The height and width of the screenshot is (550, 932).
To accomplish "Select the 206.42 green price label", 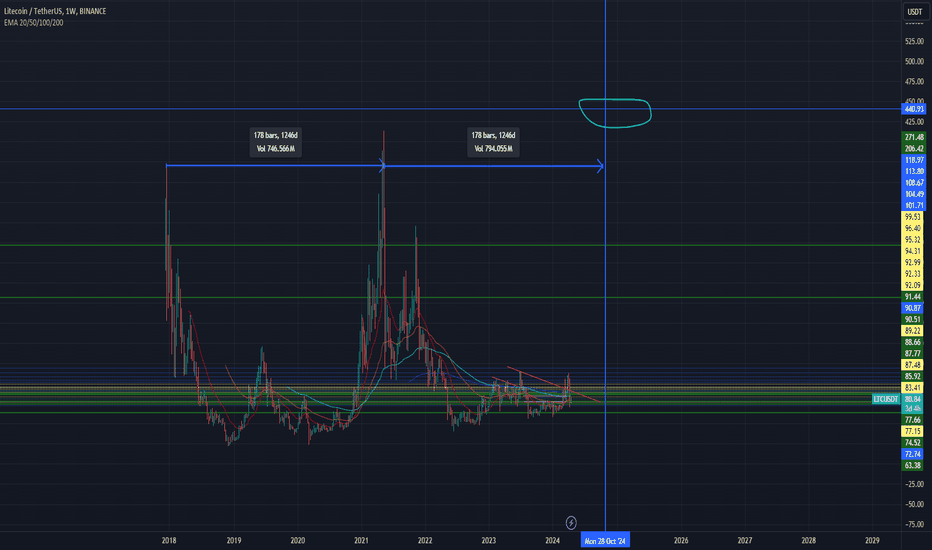I will coord(914,149).
